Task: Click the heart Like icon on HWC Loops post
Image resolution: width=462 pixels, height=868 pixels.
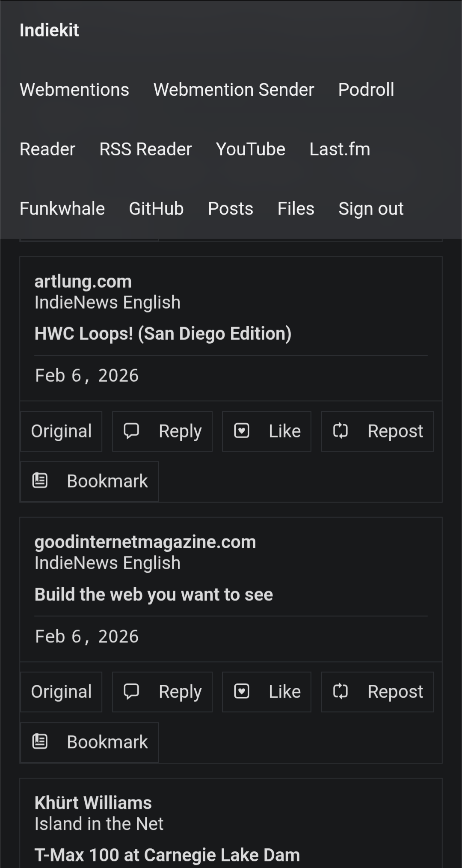Action: pyautogui.click(x=242, y=431)
